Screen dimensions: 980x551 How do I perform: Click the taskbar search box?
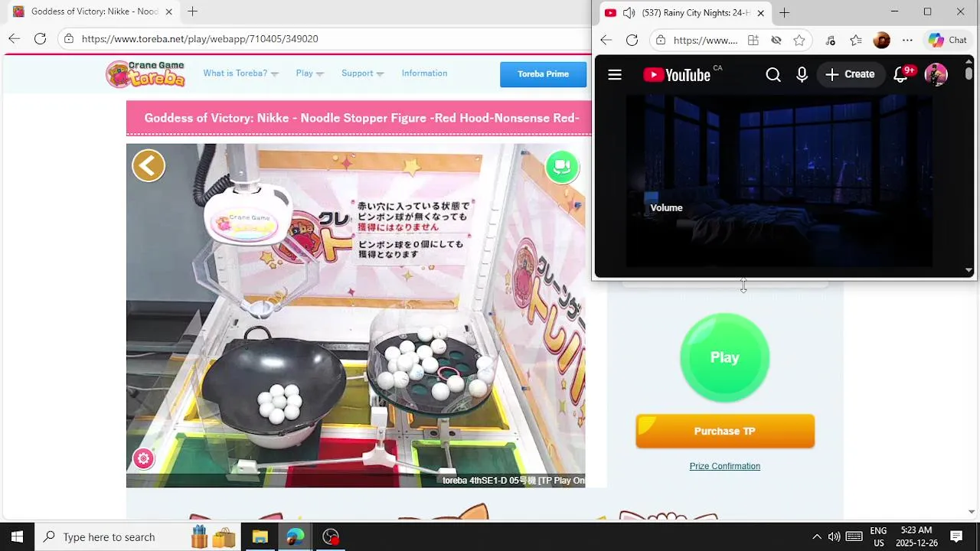(138, 536)
